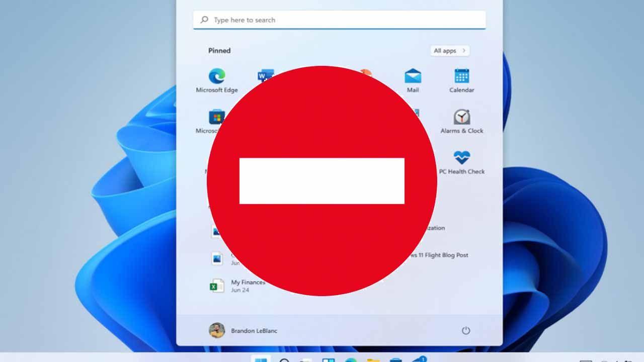Open Search from the taskbar
Viewport: 644px width, 362px height.
[x=283, y=359]
